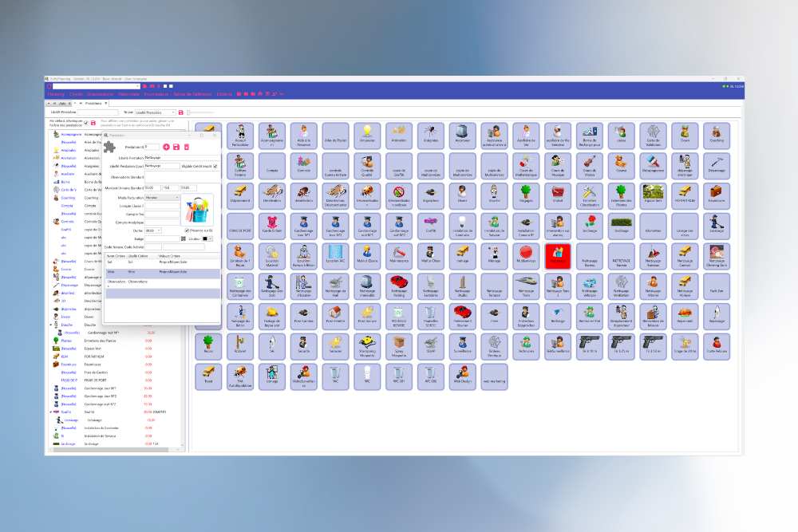This screenshot has width=798, height=532.
Task: Select the spider Araignées tile
Action: pyautogui.click(x=430, y=134)
